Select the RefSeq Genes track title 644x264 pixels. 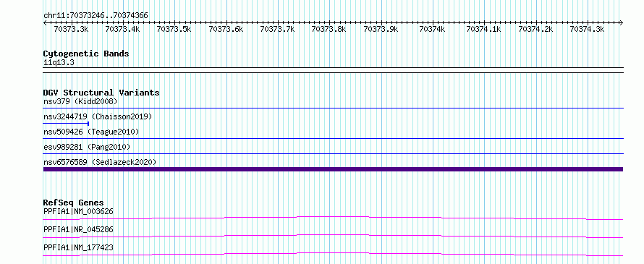pyautogui.click(x=73, y=203)
